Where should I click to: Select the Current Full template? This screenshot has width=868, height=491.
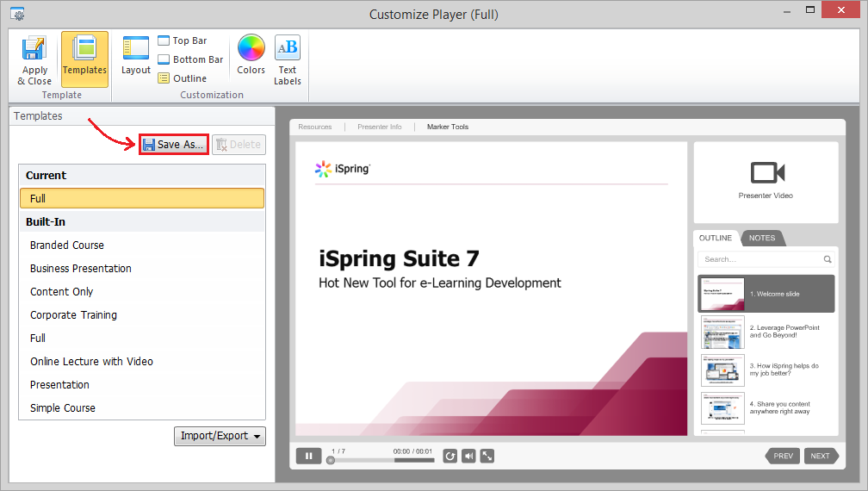[142, 198]
